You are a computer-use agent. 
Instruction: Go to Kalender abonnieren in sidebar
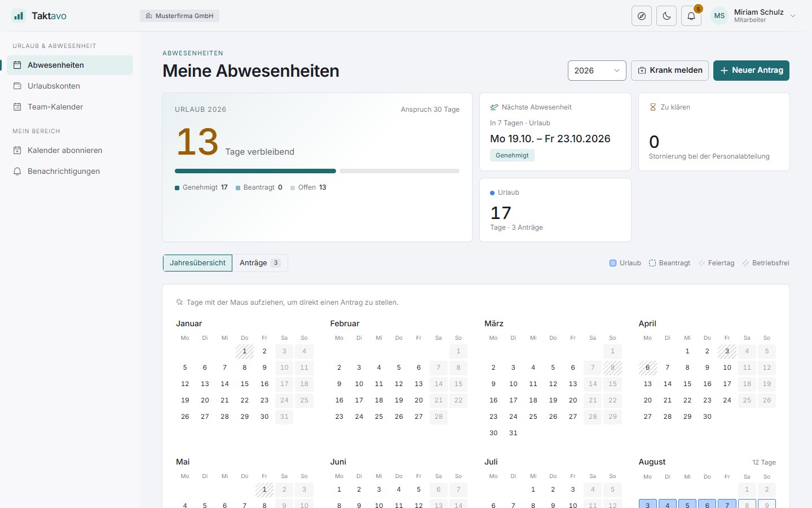(70, 150)
